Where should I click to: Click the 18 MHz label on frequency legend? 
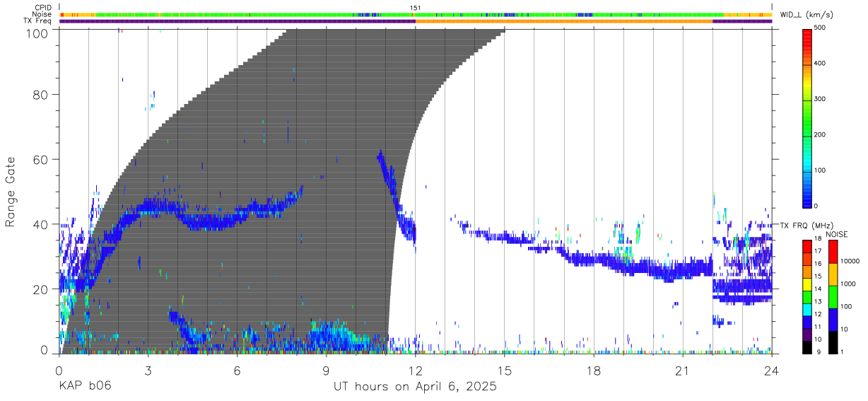818,239
